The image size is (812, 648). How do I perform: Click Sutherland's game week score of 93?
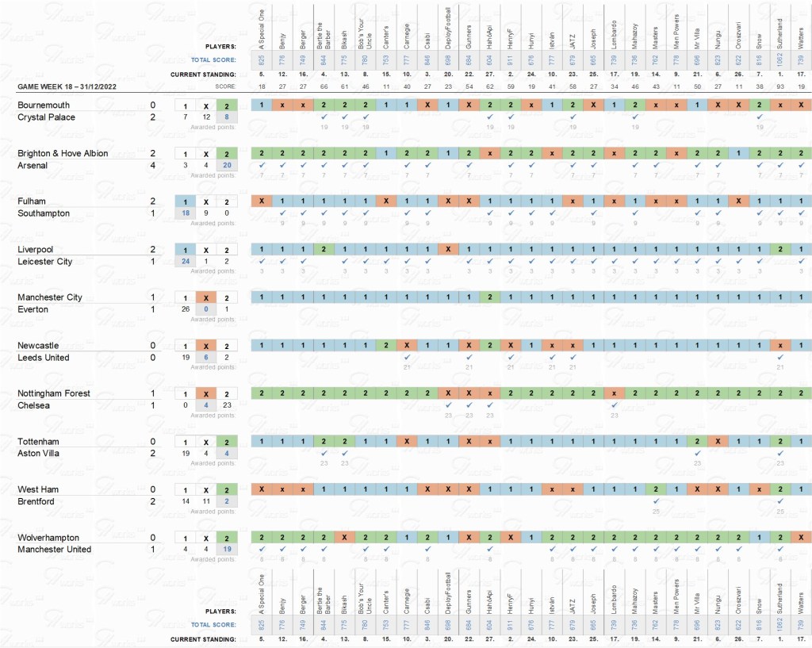click(x=781, y=86)
